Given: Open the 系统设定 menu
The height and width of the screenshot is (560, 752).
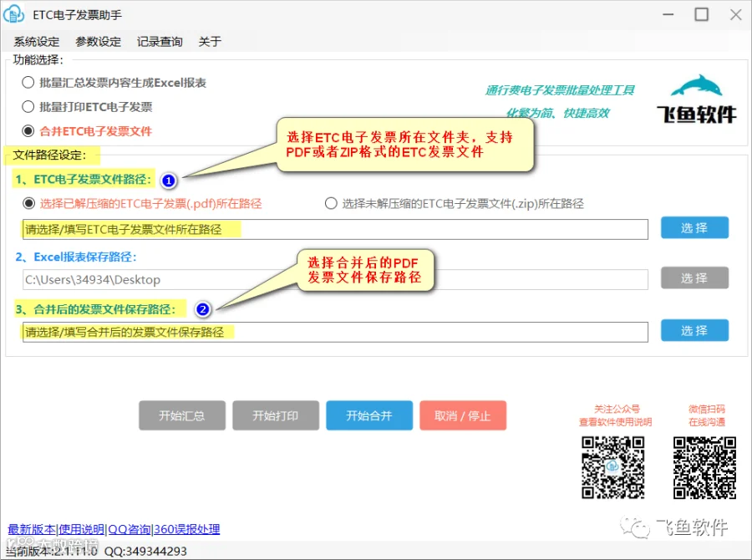Looking at the screenshot, I should click(37, 42).
